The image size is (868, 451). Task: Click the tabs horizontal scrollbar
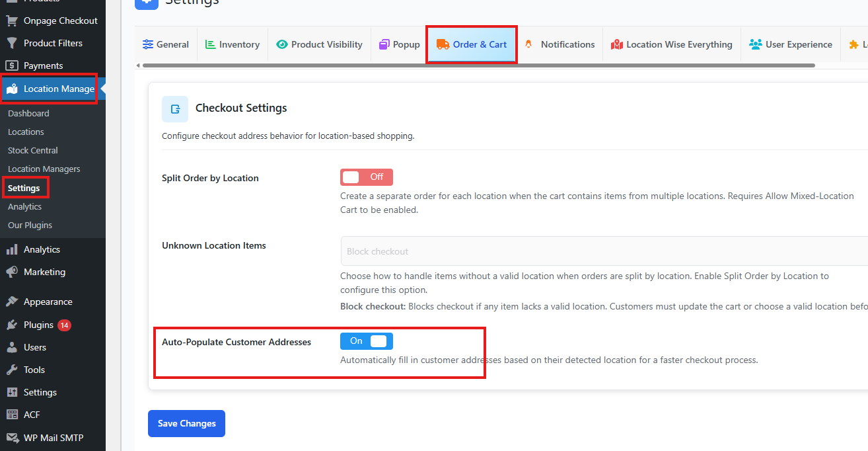478,65
